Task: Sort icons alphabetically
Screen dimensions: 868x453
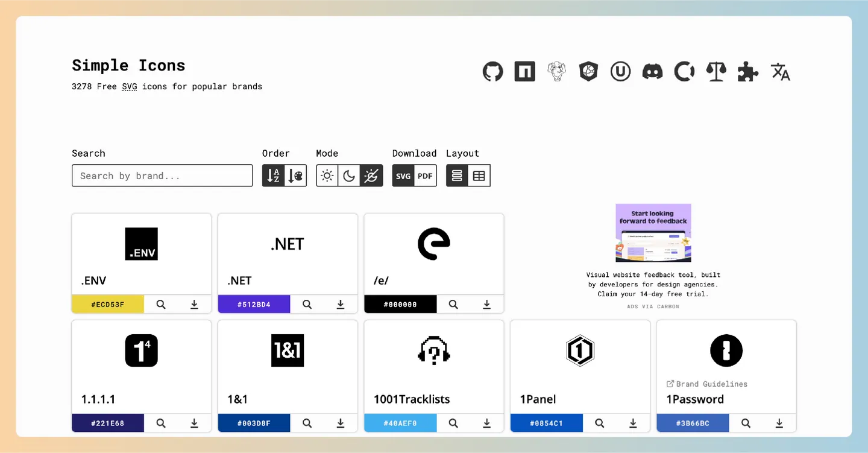Action: click(273, 176)
